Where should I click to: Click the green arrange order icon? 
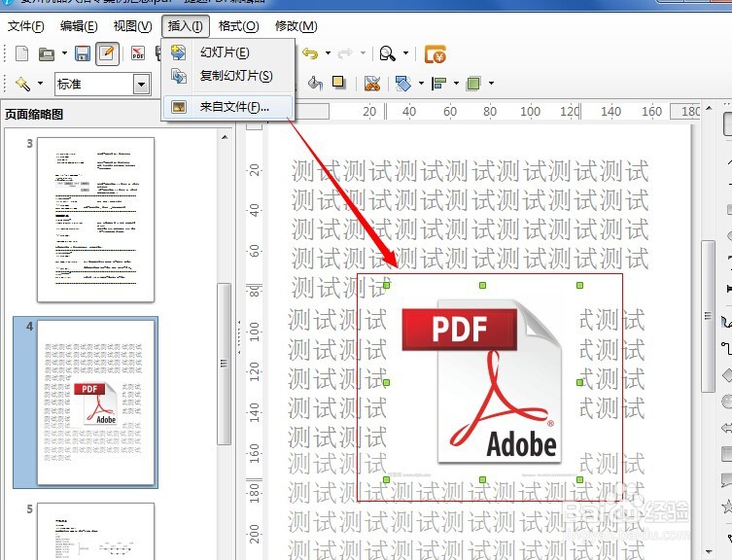coord(473,84)
